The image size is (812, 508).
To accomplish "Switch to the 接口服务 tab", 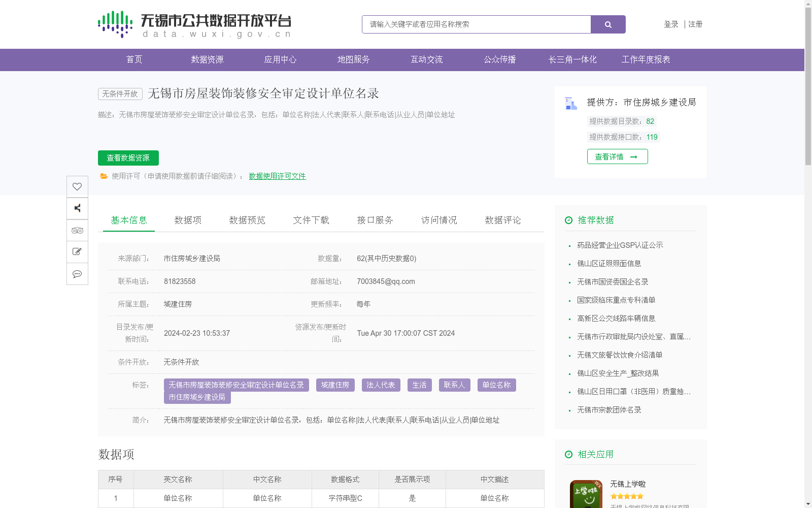I will coord(375,220).
